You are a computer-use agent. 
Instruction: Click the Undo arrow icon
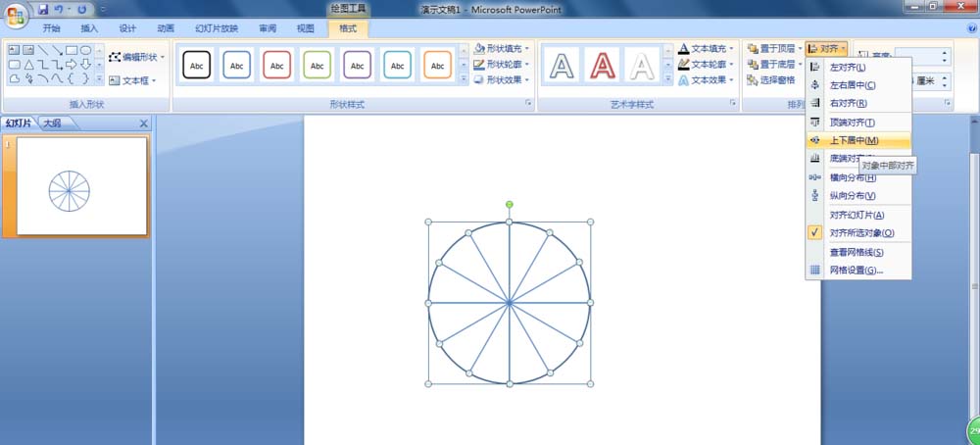point(59,10)
